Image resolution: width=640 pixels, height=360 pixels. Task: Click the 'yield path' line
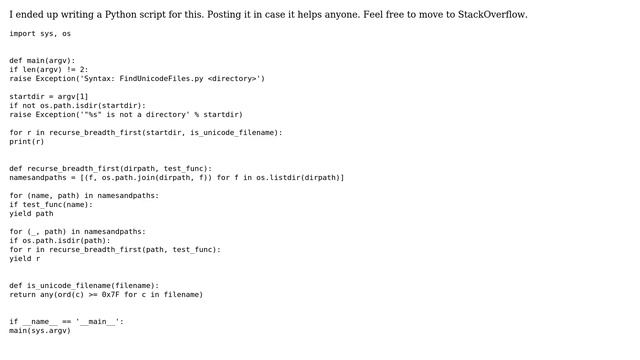click(x=31, y=213)
